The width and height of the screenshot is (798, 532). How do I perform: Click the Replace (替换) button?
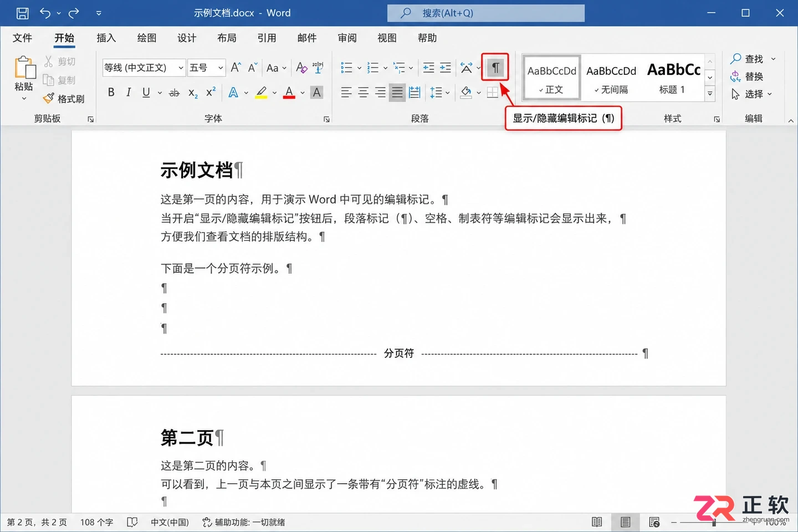[747, 76]
